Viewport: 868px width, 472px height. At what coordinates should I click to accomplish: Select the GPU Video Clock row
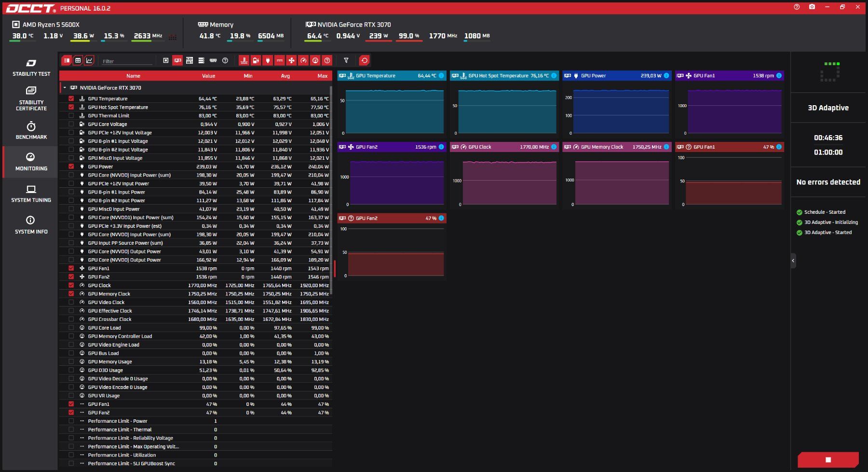[195, 303]
